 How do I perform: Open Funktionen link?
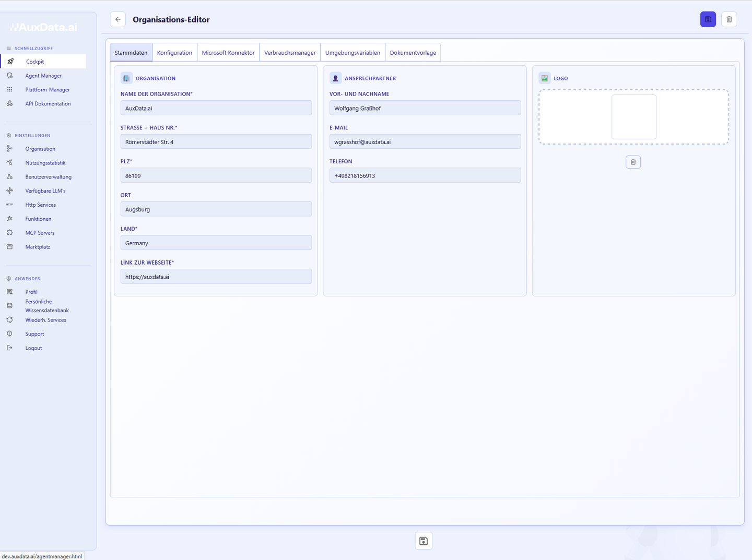point(39,219)
